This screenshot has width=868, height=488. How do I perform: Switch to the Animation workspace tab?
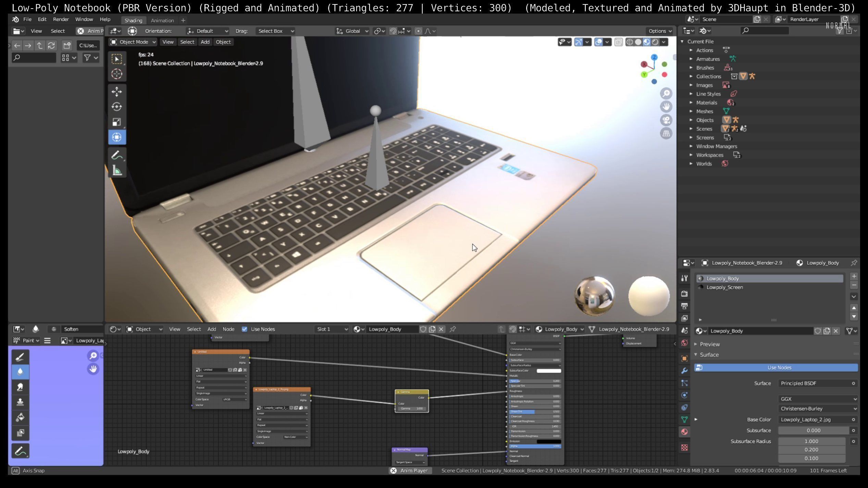[x=162, y=21]
